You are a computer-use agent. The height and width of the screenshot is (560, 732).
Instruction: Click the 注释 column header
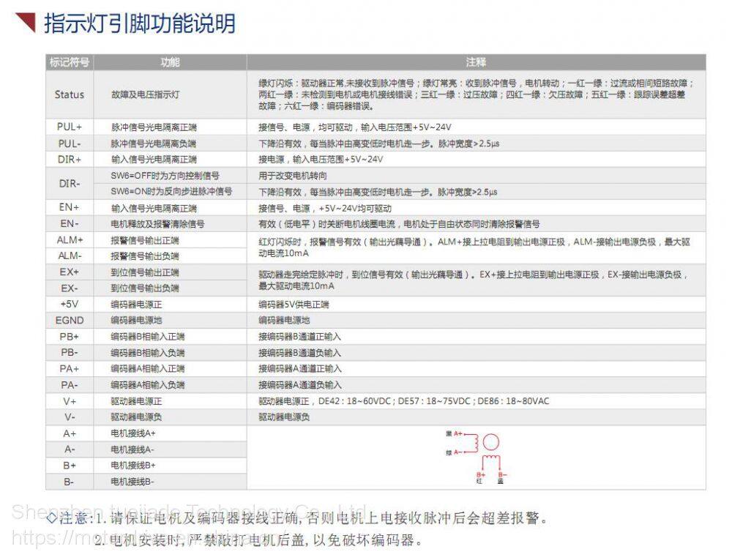coord(476,62)
